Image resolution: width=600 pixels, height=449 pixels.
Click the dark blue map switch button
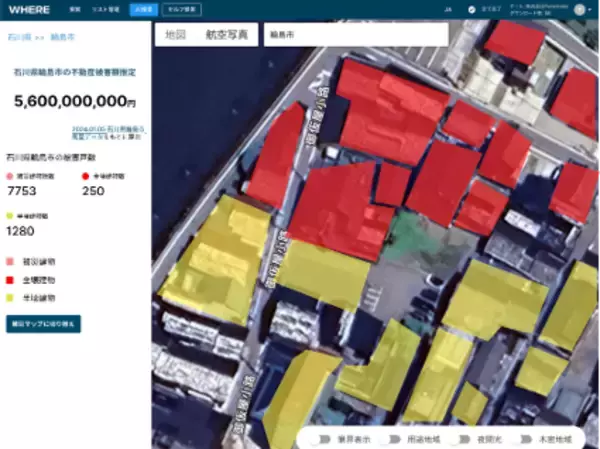click(x=43, y=324)
